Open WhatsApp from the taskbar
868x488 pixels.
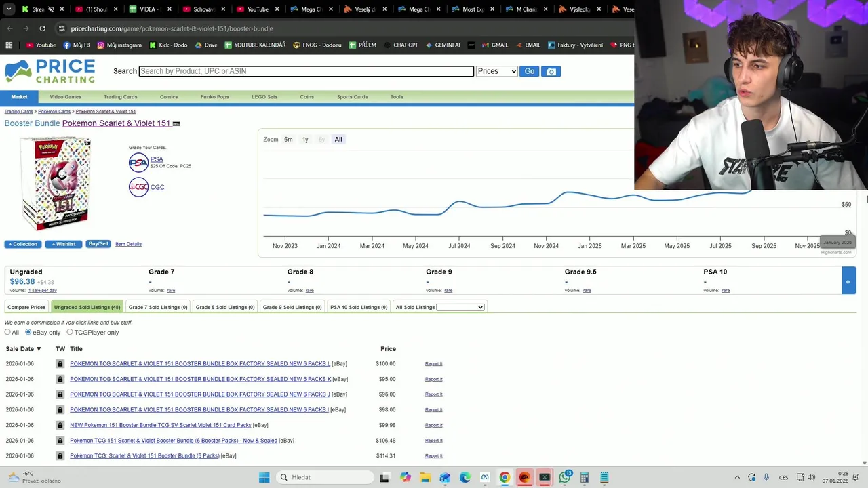tap(565, 477)
